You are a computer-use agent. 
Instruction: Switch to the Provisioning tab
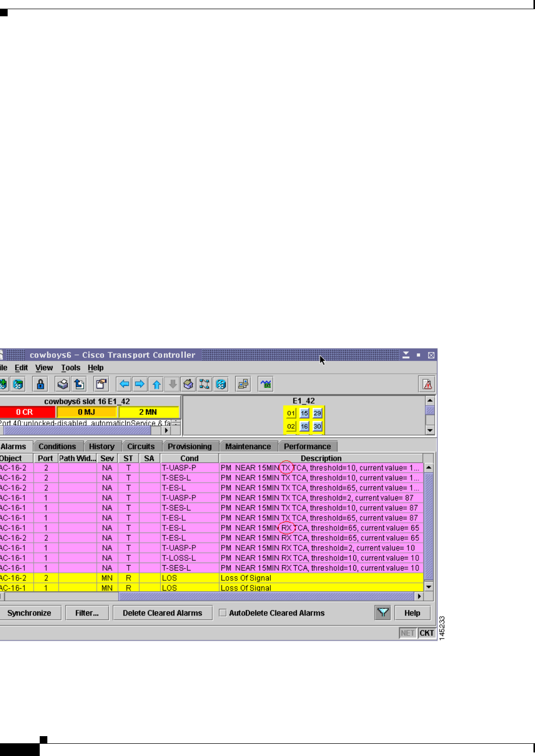[x=190, y=446]
